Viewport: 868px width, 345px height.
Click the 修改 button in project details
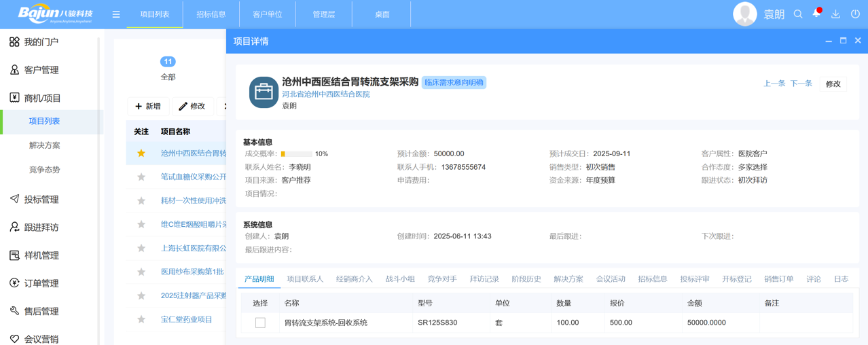click(x=833, y=84)
